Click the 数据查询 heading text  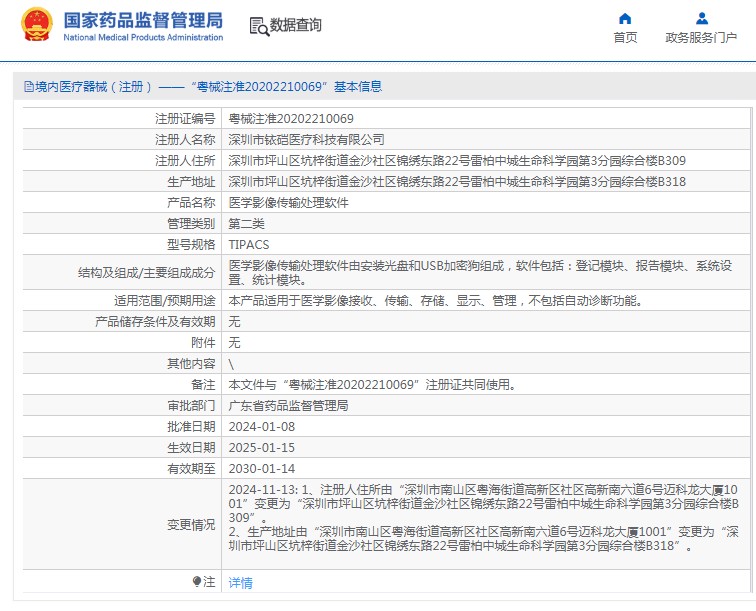coord(296,25)
